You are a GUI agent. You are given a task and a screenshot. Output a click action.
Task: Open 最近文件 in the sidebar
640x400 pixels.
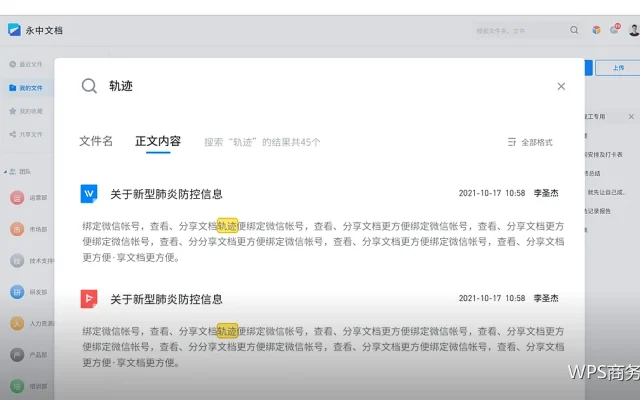click(x=26, y=64)
